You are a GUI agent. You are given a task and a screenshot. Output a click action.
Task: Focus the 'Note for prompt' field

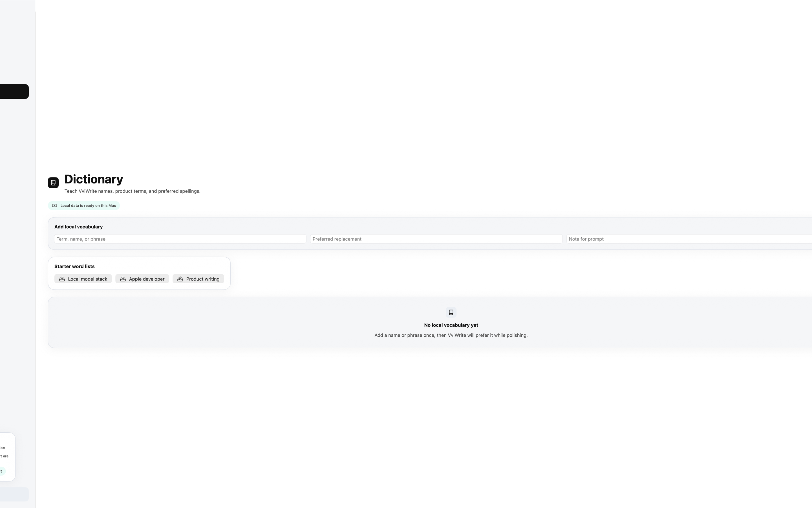[x=689, y=239]
